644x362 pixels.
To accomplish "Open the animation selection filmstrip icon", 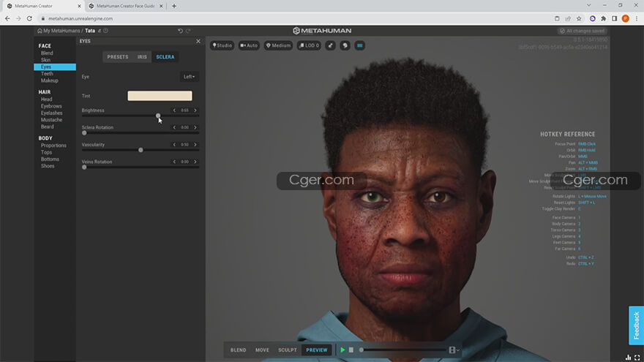I will coord(454,350).
